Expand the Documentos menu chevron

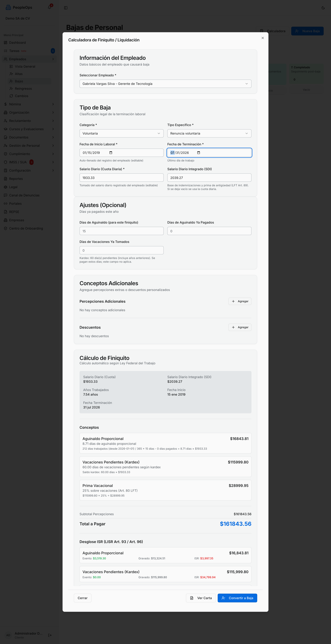(53, 137)
